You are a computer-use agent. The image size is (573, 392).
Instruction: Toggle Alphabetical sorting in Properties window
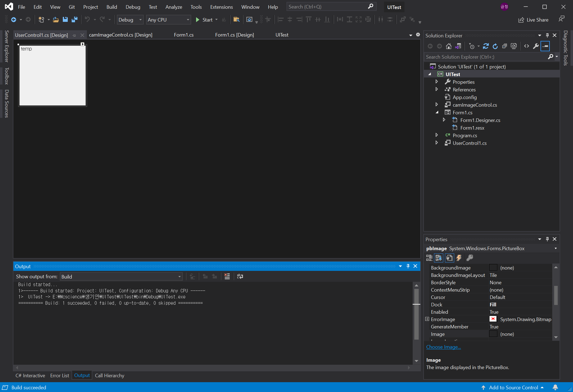click(x=439, y=258)
